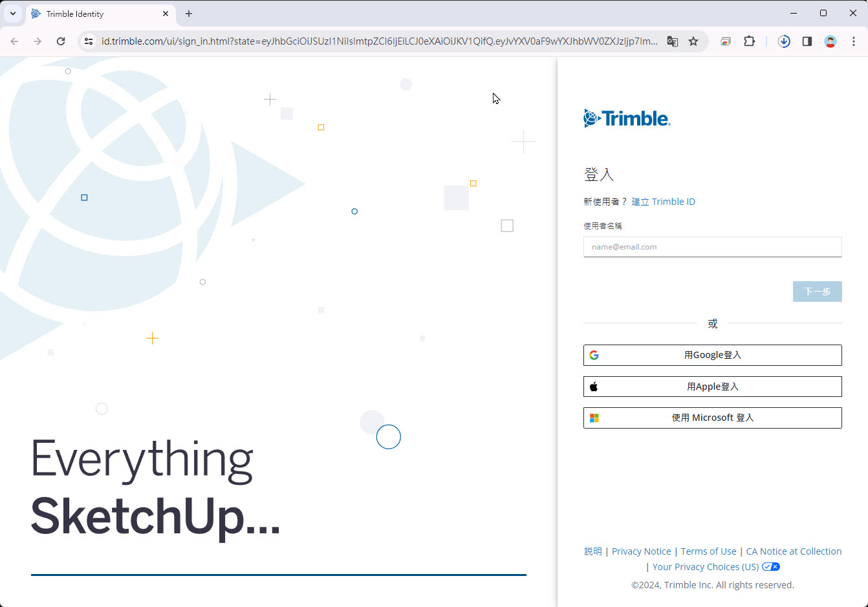Select the Trimble Identity tab

click(100, 14)
